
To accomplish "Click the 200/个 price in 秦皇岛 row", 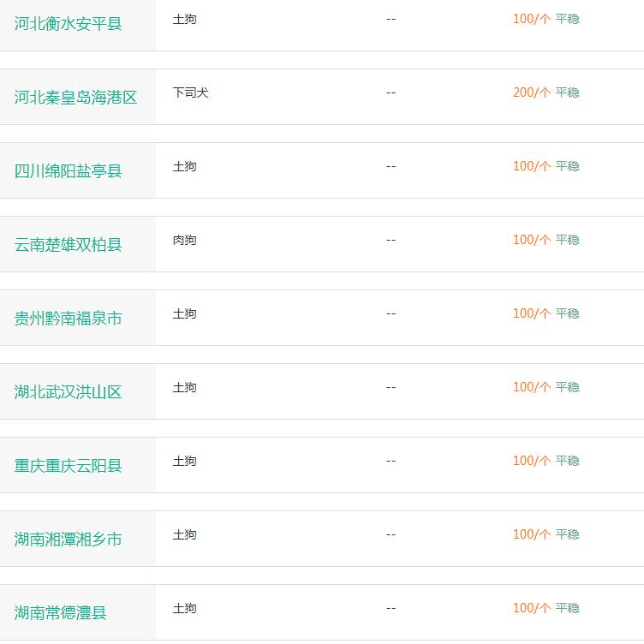I will pos(532,92).
